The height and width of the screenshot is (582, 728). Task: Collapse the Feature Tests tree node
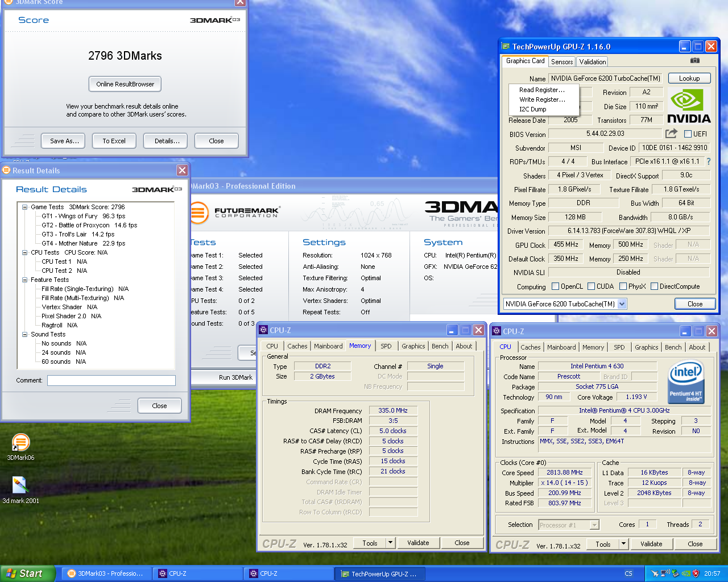click(x=25, y=280)
